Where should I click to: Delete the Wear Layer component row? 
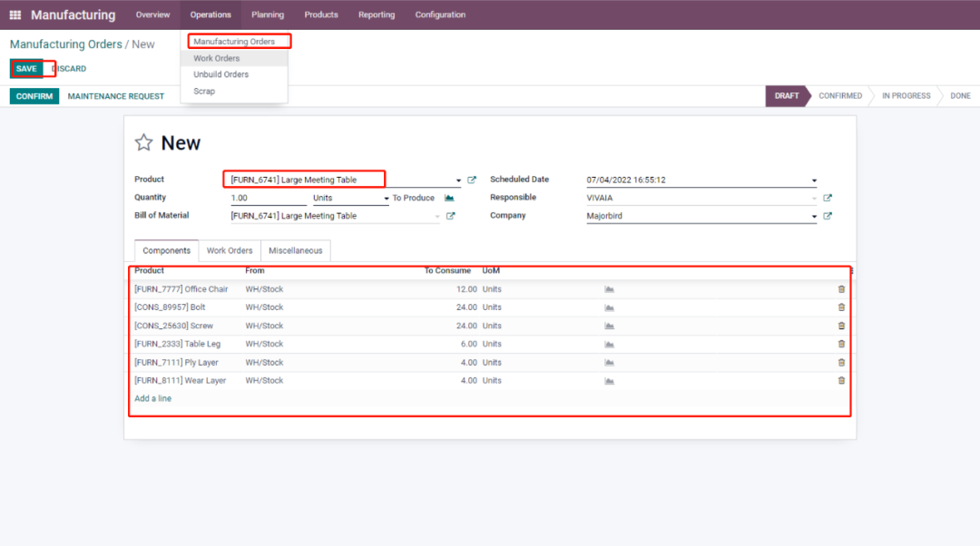[x=841, y=381]
